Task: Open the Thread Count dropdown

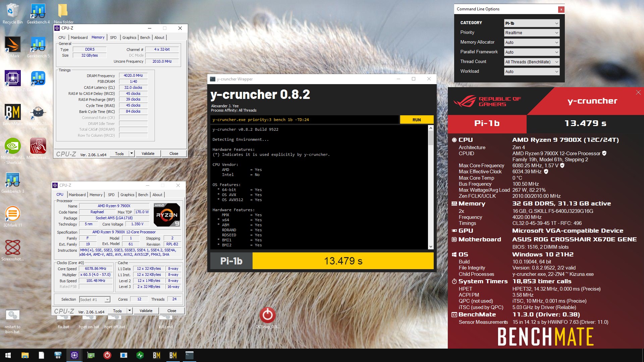Action: tap(532, 62)
